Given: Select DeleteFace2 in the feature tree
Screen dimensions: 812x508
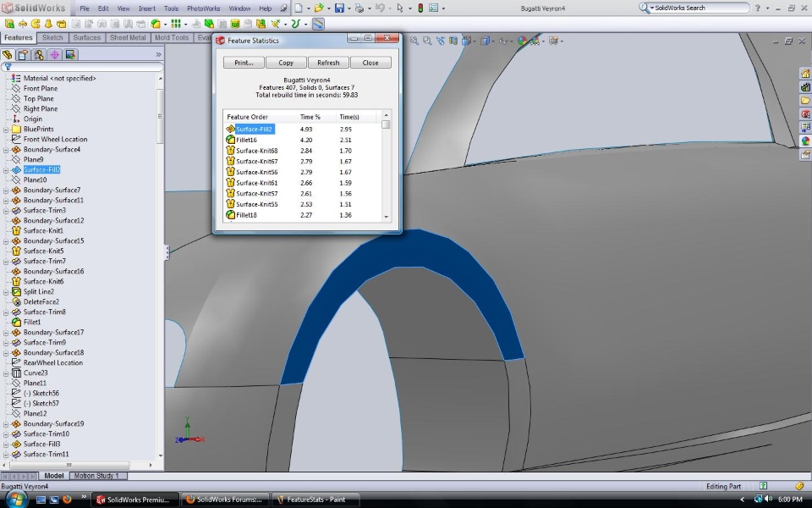Looking at the screenshot, I should click(x=41, y=301).
